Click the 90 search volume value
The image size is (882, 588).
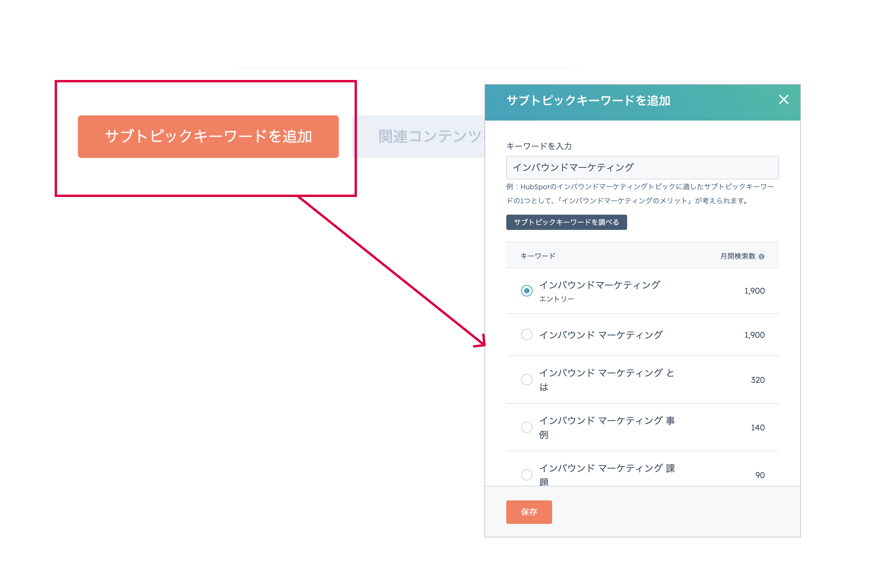759,475
